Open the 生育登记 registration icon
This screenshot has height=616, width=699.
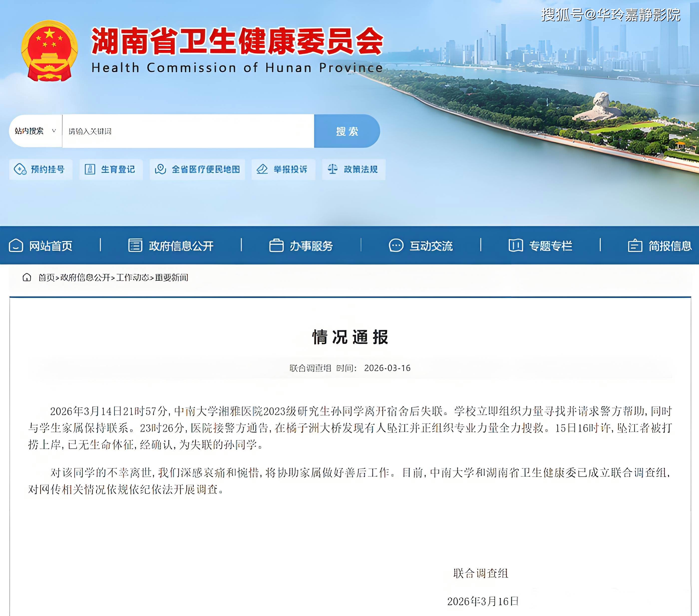click(90, 169)
